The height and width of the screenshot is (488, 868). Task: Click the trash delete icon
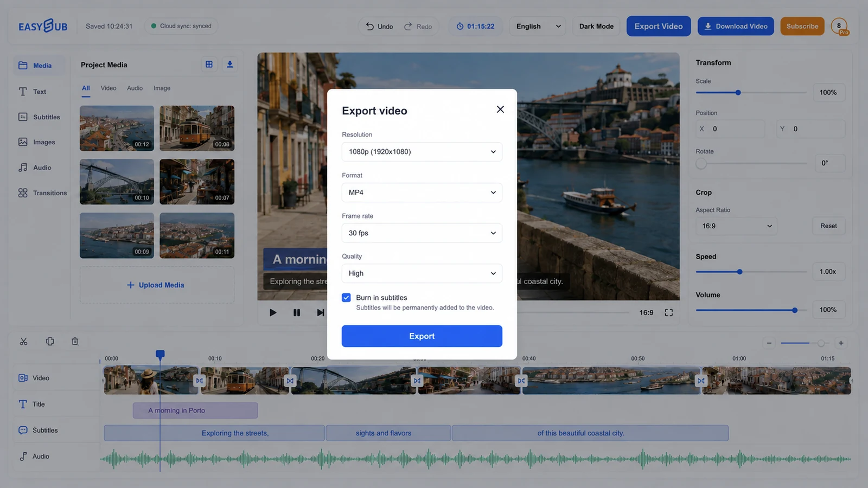75,342
